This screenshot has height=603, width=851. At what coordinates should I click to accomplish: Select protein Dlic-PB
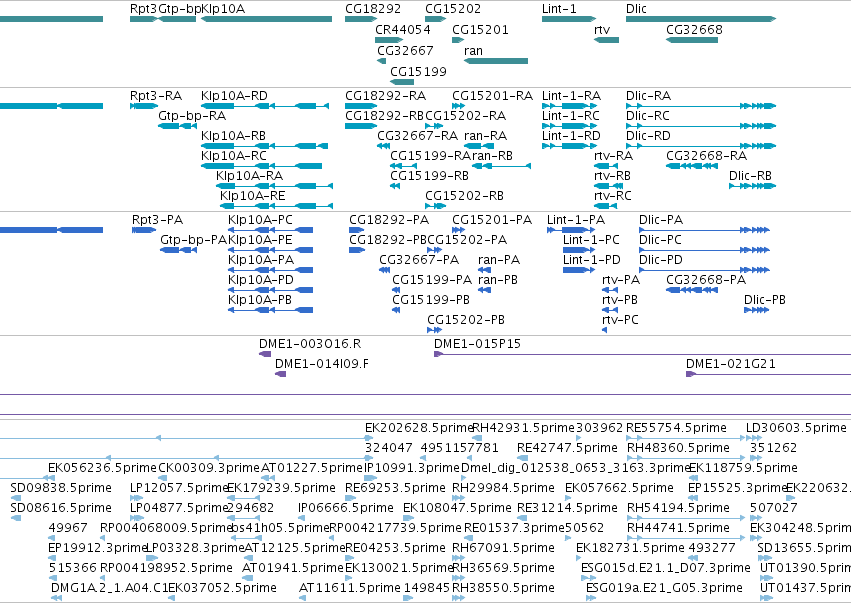pyautogui.click(x=757, y=310)
